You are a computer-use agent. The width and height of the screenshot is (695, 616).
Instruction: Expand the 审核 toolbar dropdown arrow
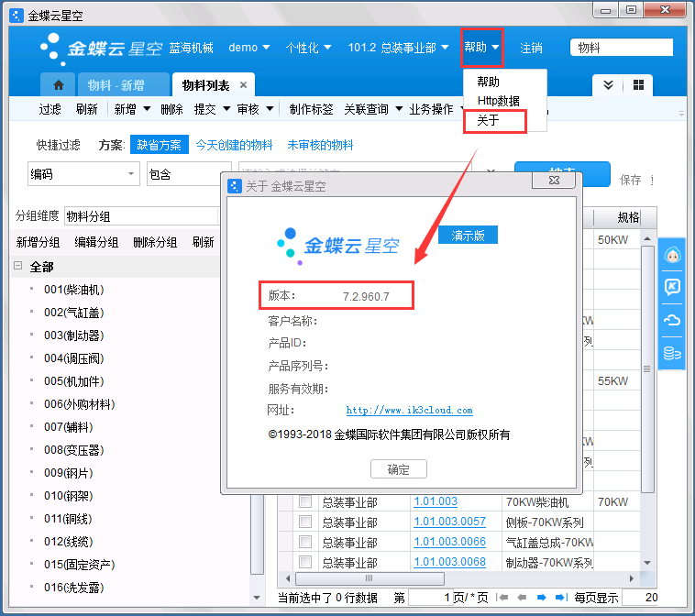click(x=270, y=108)
